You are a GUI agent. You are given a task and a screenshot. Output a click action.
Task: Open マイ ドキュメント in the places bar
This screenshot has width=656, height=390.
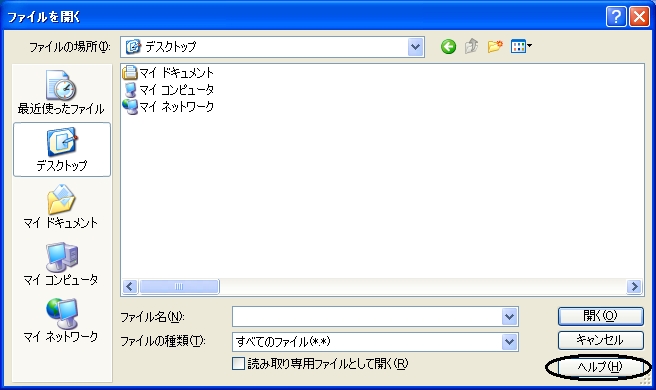tap(61, 207)
